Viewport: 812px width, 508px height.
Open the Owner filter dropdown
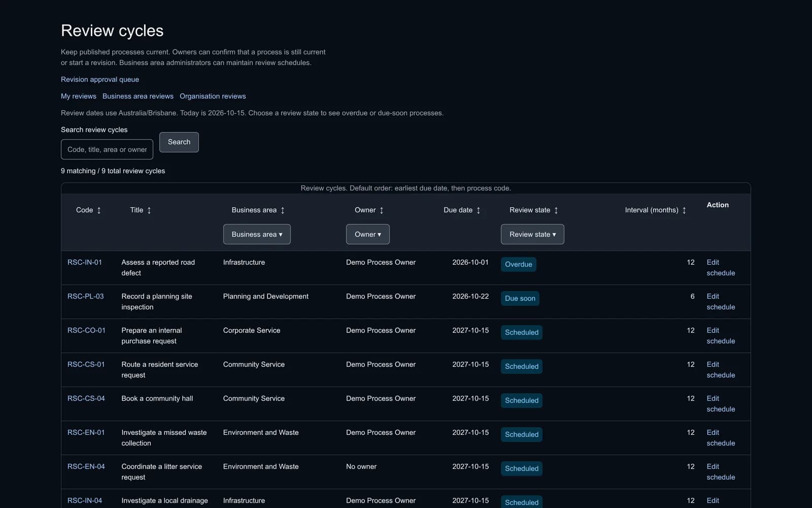pyautogui.click(x=368, y=234)
